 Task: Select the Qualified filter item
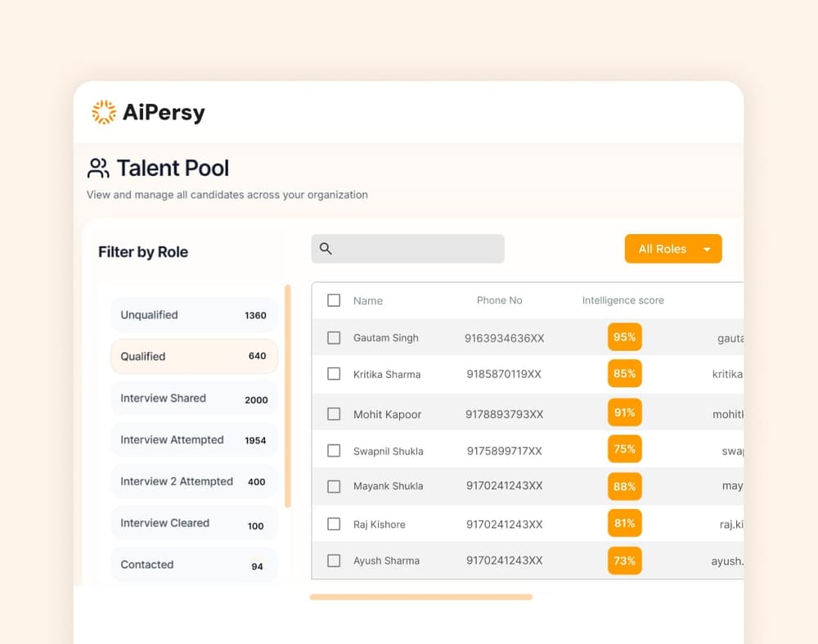[x=194, y=357]
